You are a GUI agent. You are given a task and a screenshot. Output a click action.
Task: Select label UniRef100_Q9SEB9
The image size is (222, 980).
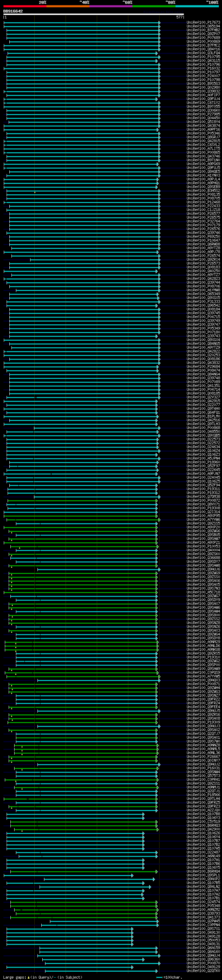point(203,187)
